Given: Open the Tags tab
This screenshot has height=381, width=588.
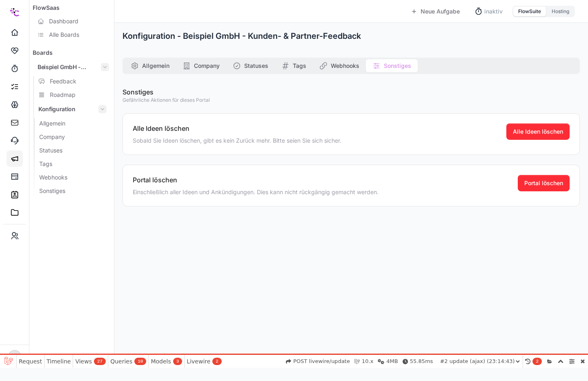Looking at the screenshot, I should [x=294, y=66].
